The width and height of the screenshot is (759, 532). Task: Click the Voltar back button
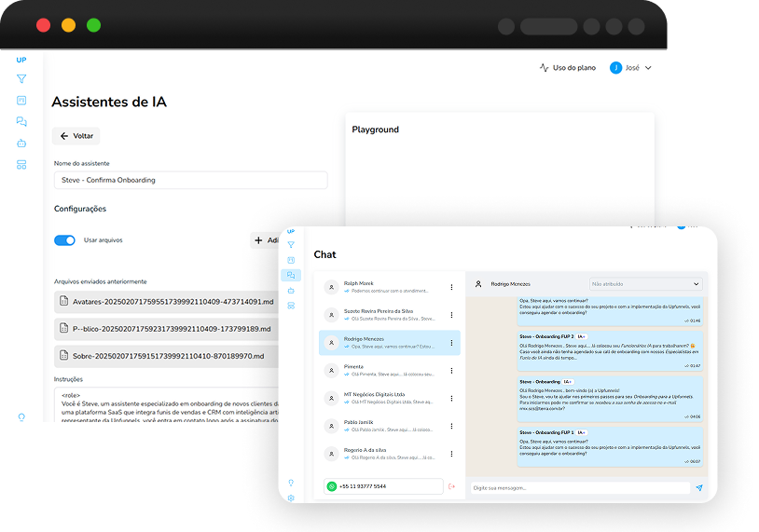76,136
